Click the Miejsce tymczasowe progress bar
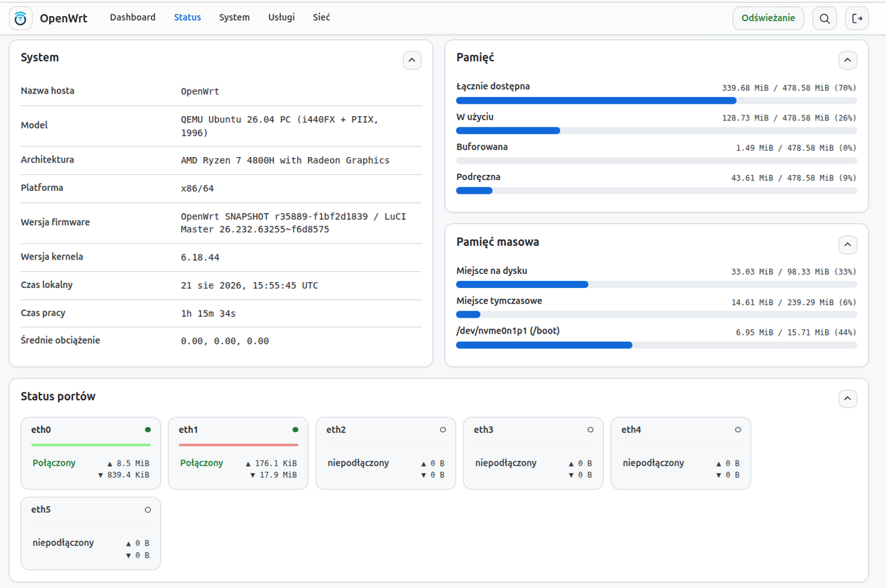The image size is (886, 588). [656, 314]
